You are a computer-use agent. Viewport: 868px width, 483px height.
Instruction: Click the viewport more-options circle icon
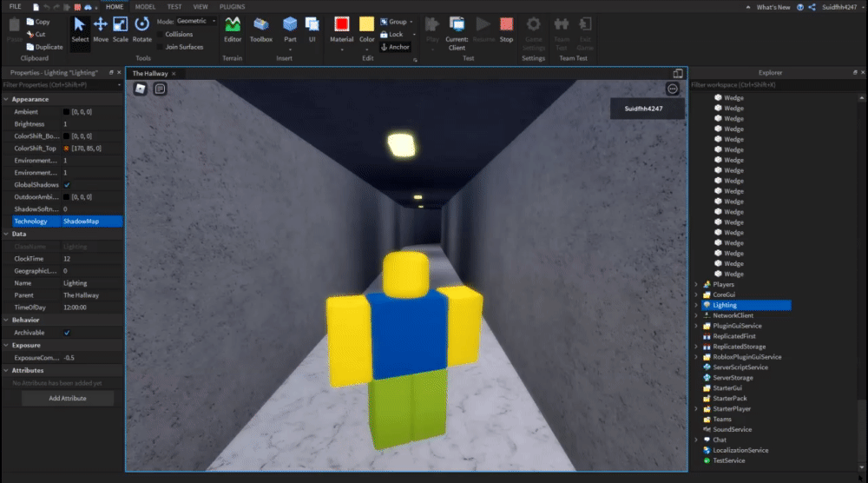[x=672, y=89]
